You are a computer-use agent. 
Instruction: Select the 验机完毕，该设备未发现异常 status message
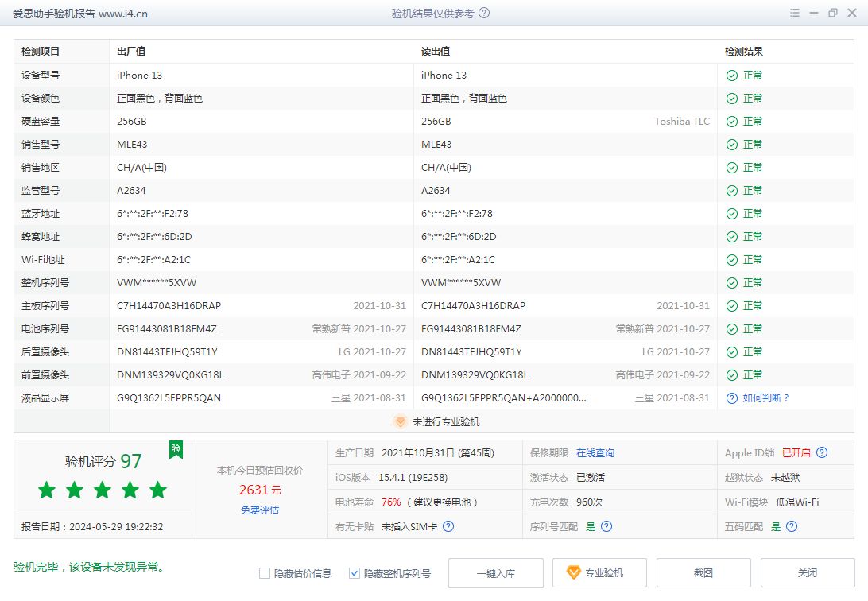coord(89,567)
